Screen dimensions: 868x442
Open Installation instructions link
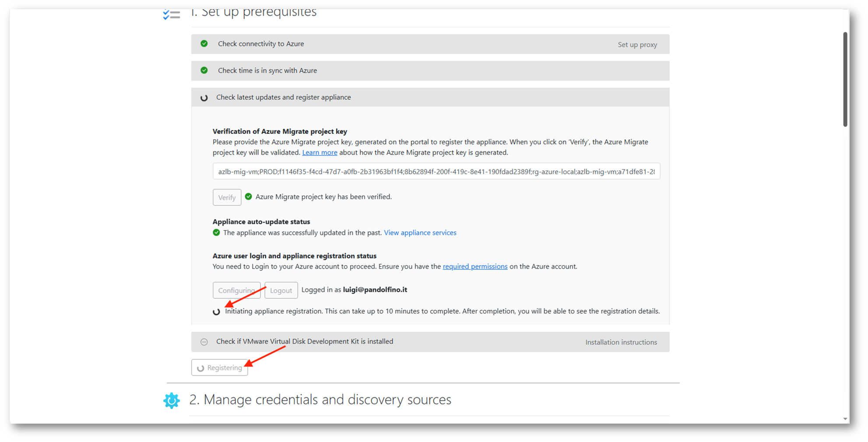pyautogui.click(x=621, y=342)
